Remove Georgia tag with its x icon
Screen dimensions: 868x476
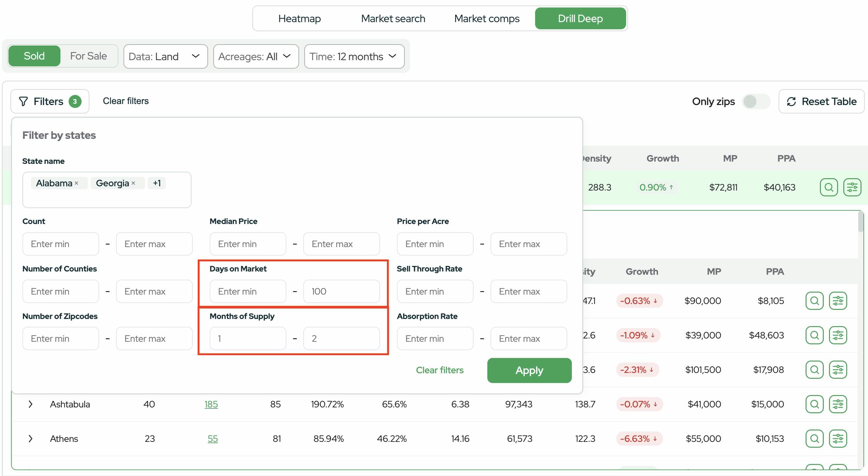(x=133, y=183)
